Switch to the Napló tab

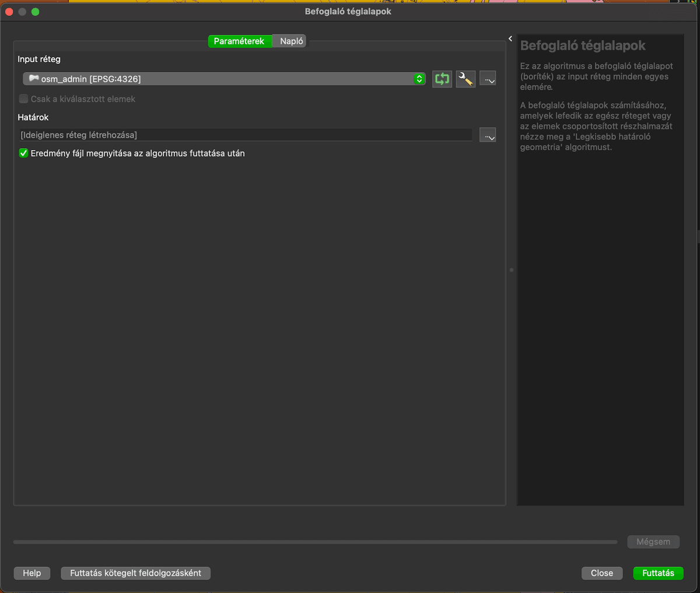[x=291, y=41]
